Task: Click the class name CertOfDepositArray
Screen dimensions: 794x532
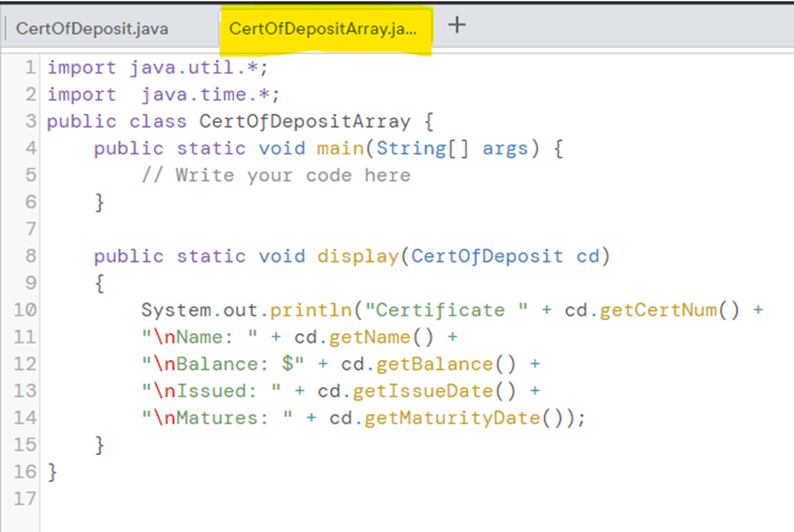Action: point(305,122)
